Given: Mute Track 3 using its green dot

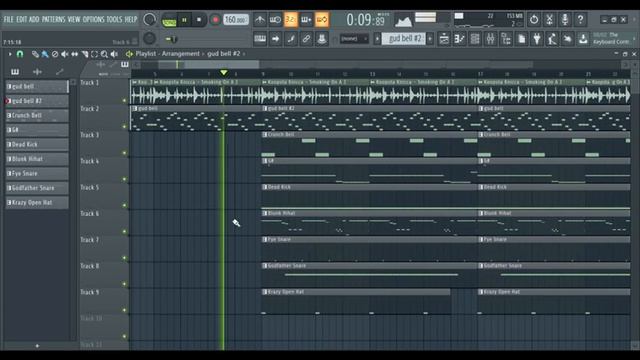Looking at the screenshot, I should (x=124, y=153).
